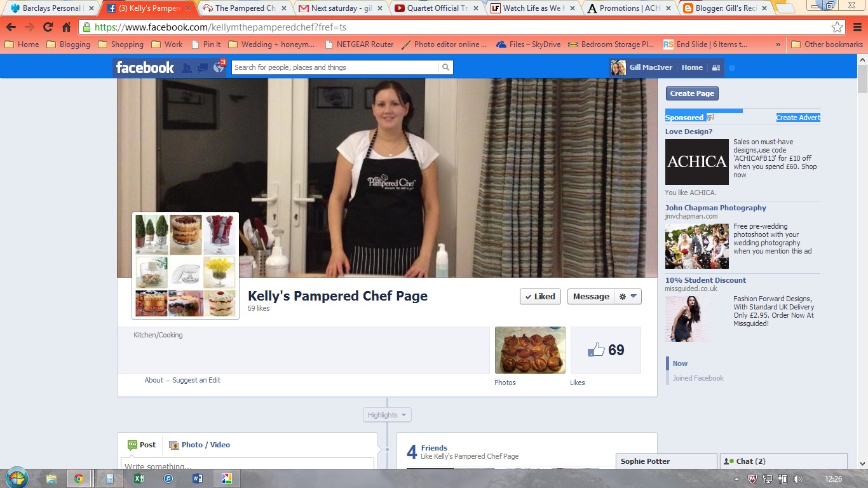Go to browser home page icon
Image resolution: width=868 pixels, height=488 pixels.
(66, 27)
